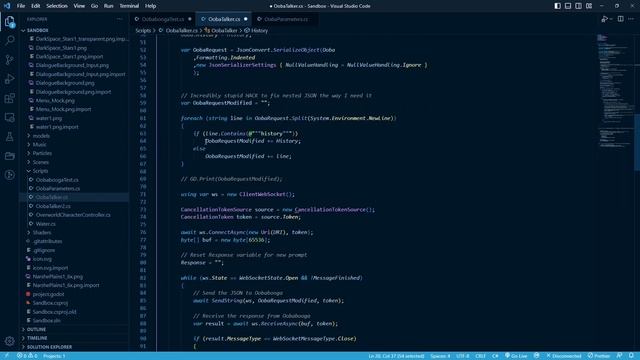Click the Spaces: 4 indentation indicator
The width and height of the screenshot is (640, 360).
click(440, 356)
